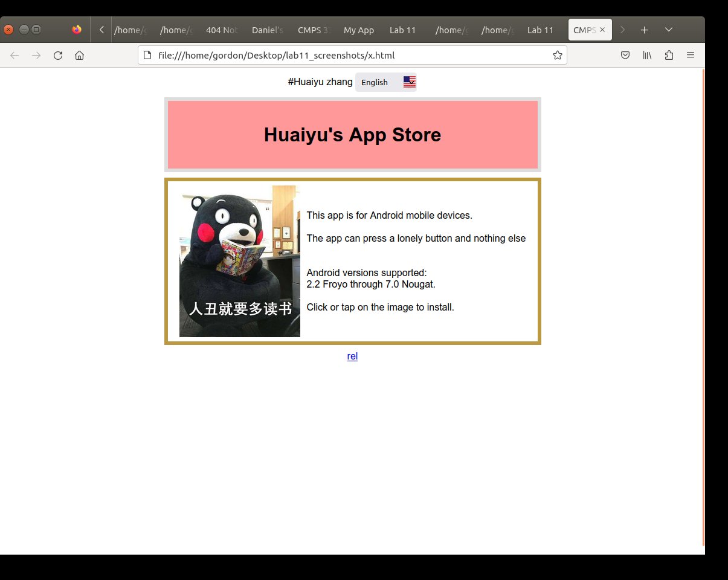Click the rel hyperlink

coord(352,356)
